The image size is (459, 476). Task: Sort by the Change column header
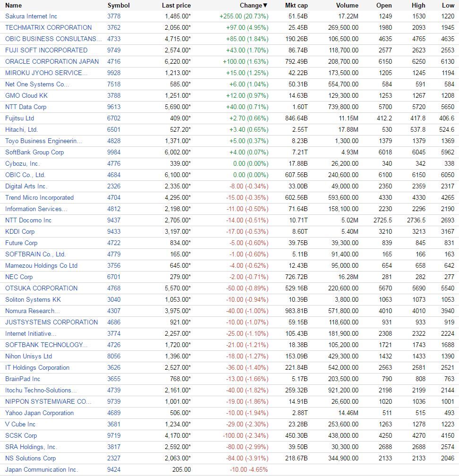click(254, 5)
